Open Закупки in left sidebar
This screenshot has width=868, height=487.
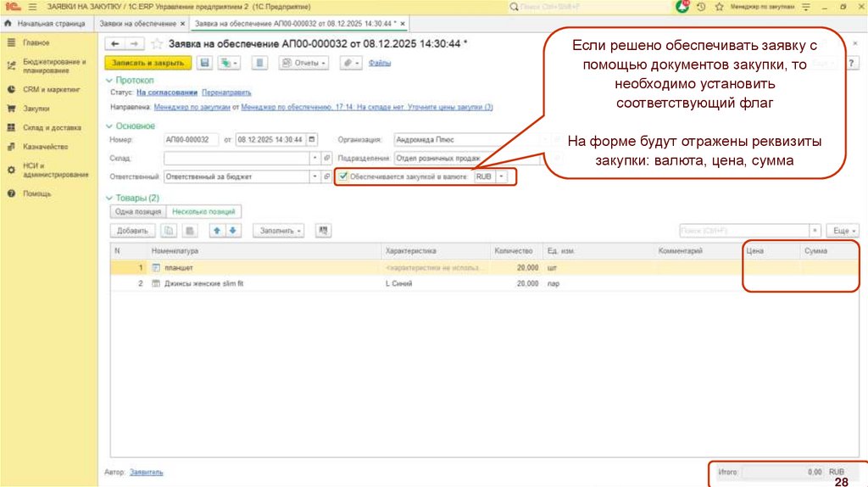click(36, 109)
